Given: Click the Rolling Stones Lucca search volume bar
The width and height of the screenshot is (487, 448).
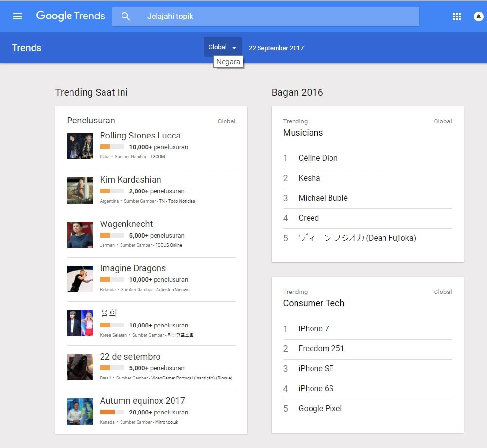Looking at the screenshot, I should point(112,147).
